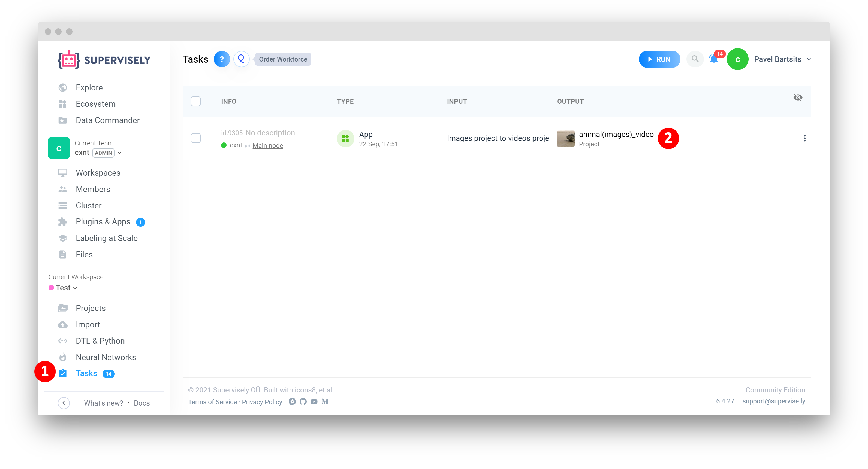Toggle the select-all checkbox in table header
The image size is (868, 469).
pyautogui.click(x=195, y=101)
